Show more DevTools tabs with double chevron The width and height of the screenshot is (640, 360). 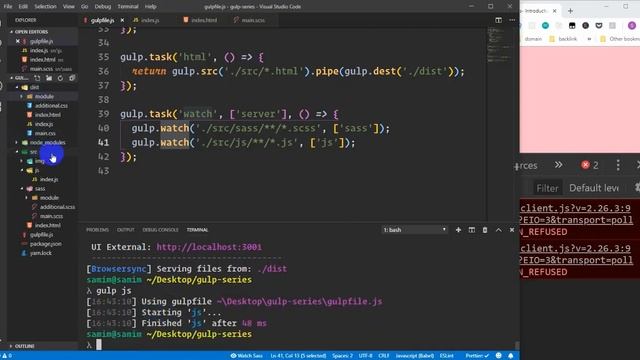point(558,165)
